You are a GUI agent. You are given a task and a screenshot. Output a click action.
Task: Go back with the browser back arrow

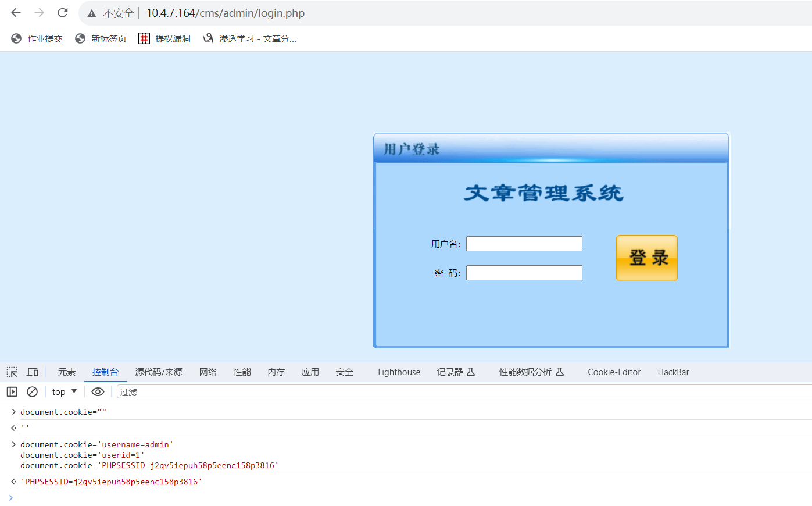[x=16, y=13]
